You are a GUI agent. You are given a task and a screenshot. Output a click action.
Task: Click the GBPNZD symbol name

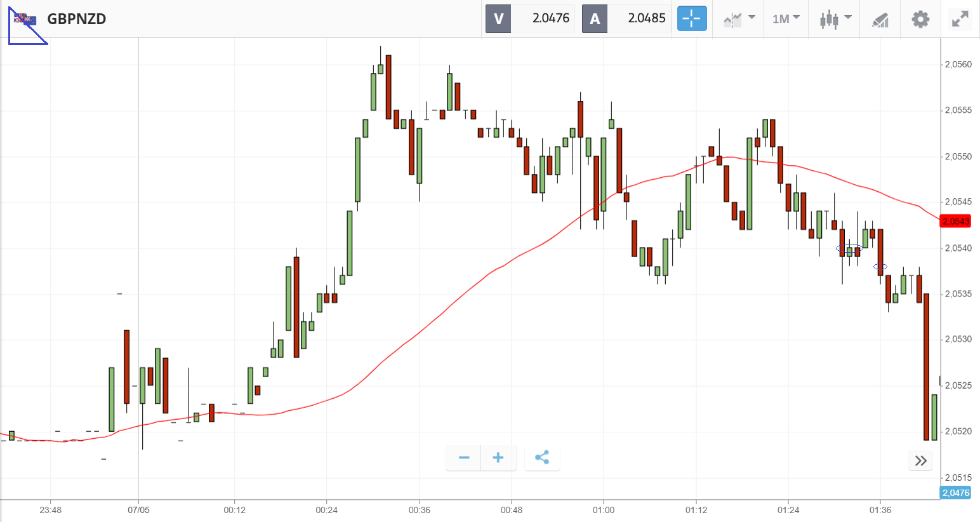click(x=77, y=19)
